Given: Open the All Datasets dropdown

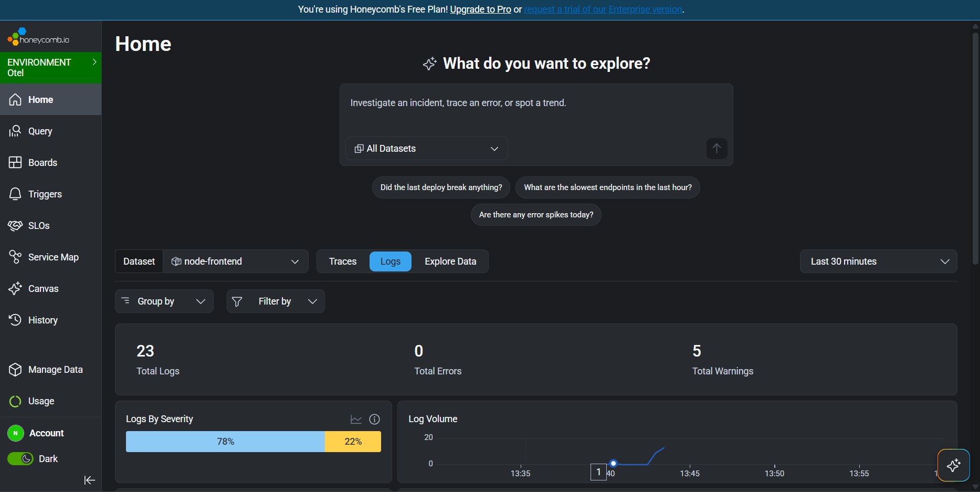Looking at the screenshot, I should [427, 149].
